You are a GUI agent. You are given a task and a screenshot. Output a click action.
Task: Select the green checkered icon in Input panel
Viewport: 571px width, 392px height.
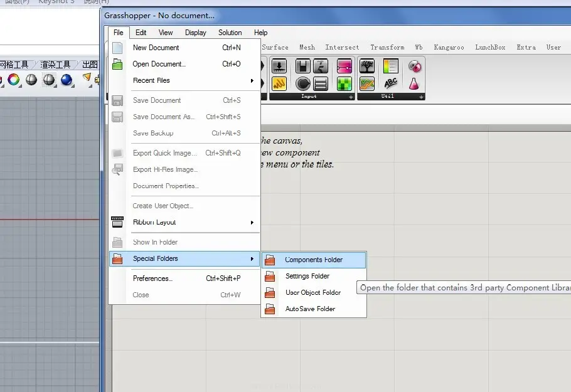coord(344,83)
